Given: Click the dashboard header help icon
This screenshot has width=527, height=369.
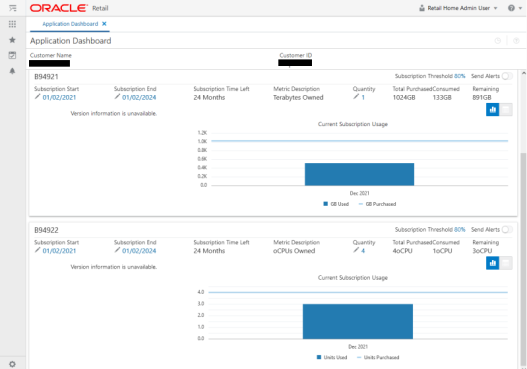Looking at the screenshot, I should pyautogui.click(x=516, y=41).
